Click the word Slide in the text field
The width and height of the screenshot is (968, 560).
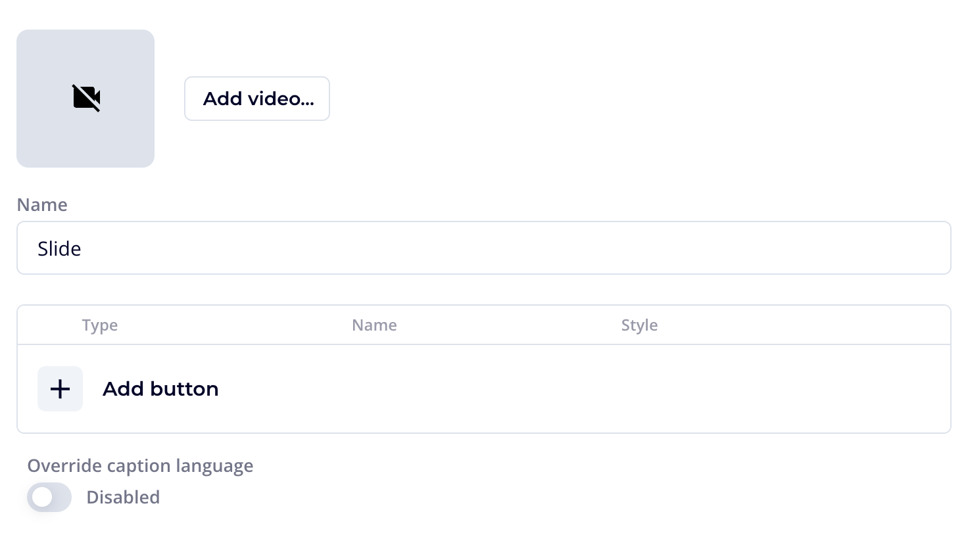(x=59, y=248)
